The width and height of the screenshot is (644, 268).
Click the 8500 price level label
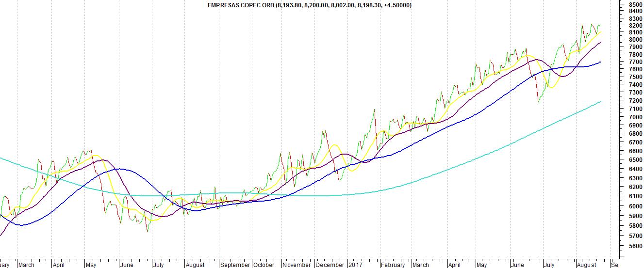(636, 4)
